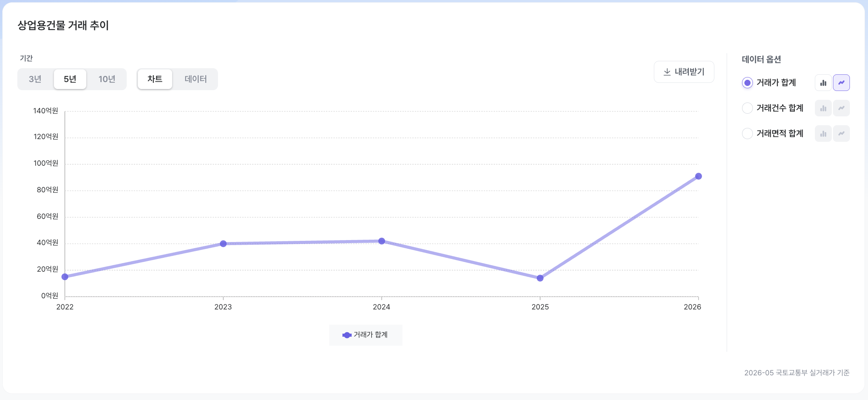The height and width of the screenshot is (400, 868).
Task: Choose the 5년 period option
Action: click(70, 79)
